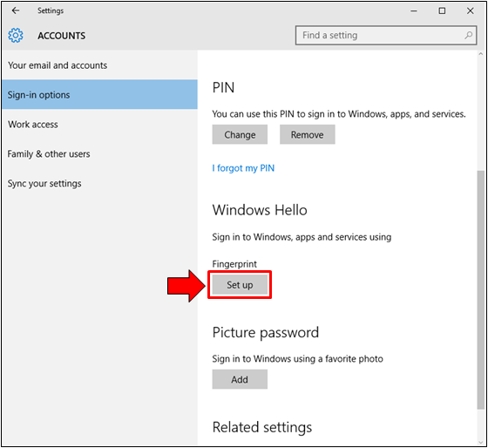The image size is (488, 448).
Task: Set up Fingerprint for Windows Hello
Action: click(x=240, y=284)
